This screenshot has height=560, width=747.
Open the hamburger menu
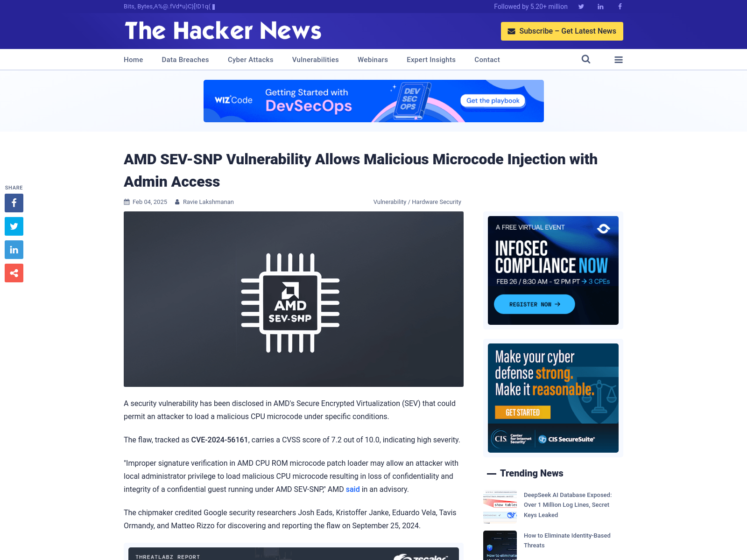pos(619,60)
